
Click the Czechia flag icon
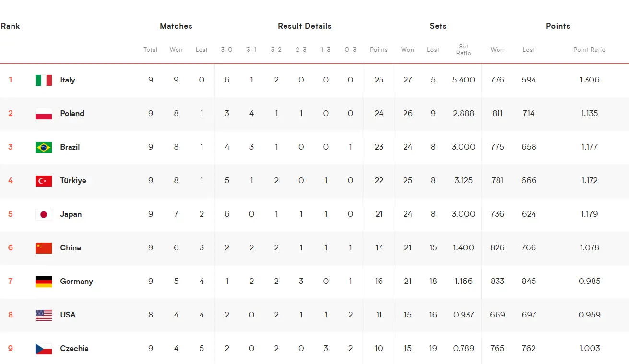tap(44, 349)
